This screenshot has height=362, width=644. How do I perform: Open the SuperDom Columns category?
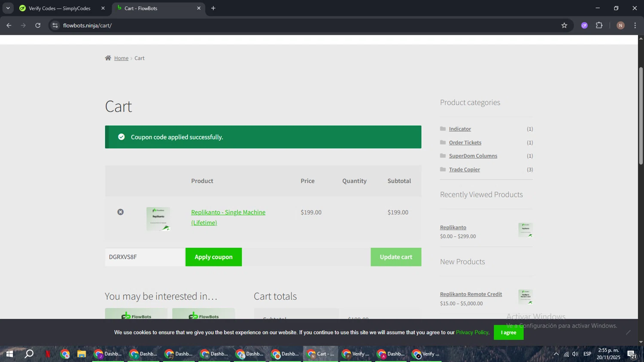click(473, 156)
